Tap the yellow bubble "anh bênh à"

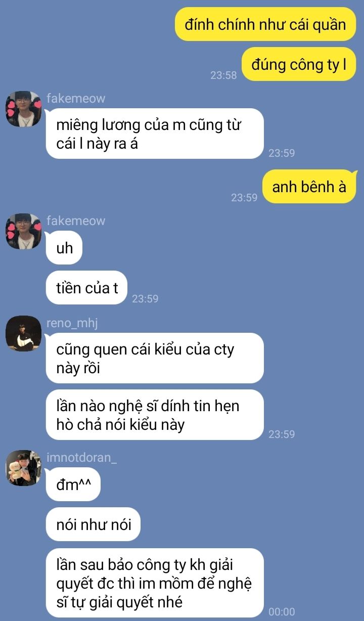(309, 187)
